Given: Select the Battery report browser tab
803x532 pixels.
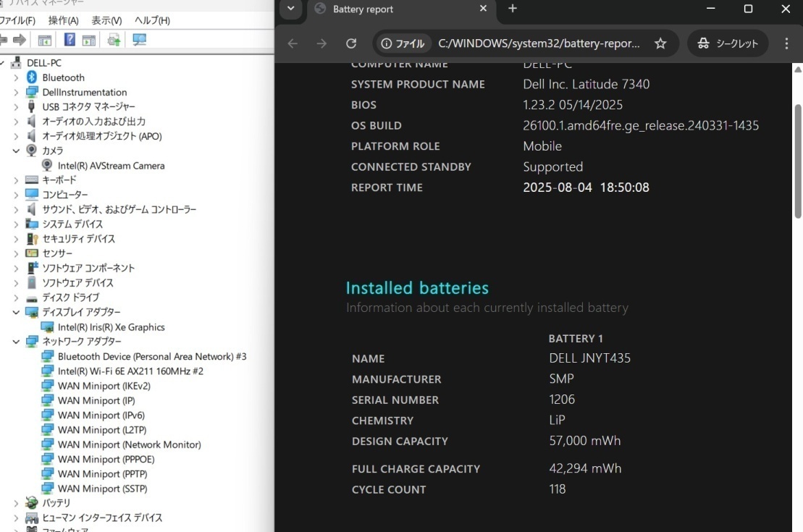Looking at the screenshot, I should click(x=391, y=9).
